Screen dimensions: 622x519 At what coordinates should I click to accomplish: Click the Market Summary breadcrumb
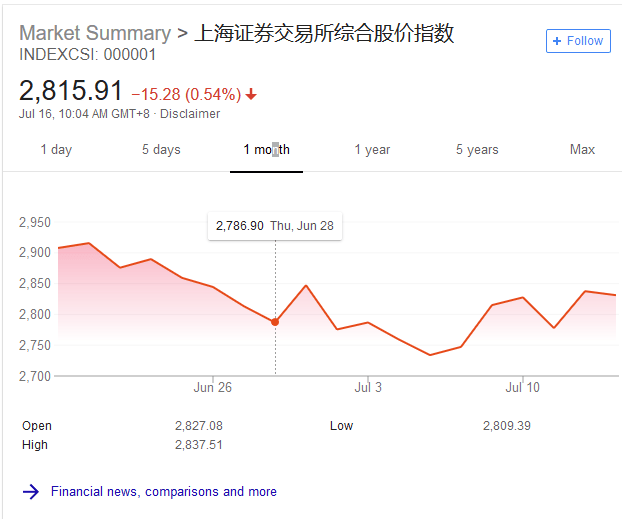pyautogui.click(x=95, y=33)
